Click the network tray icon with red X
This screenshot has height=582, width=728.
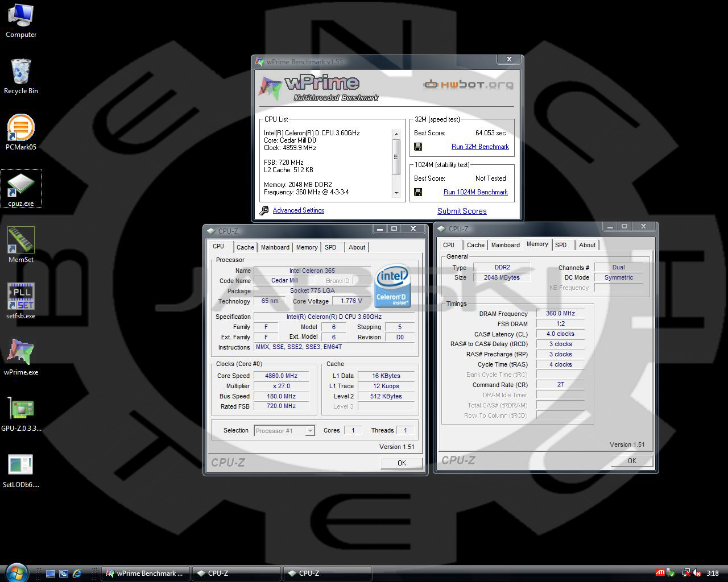(x=686, y=573)
